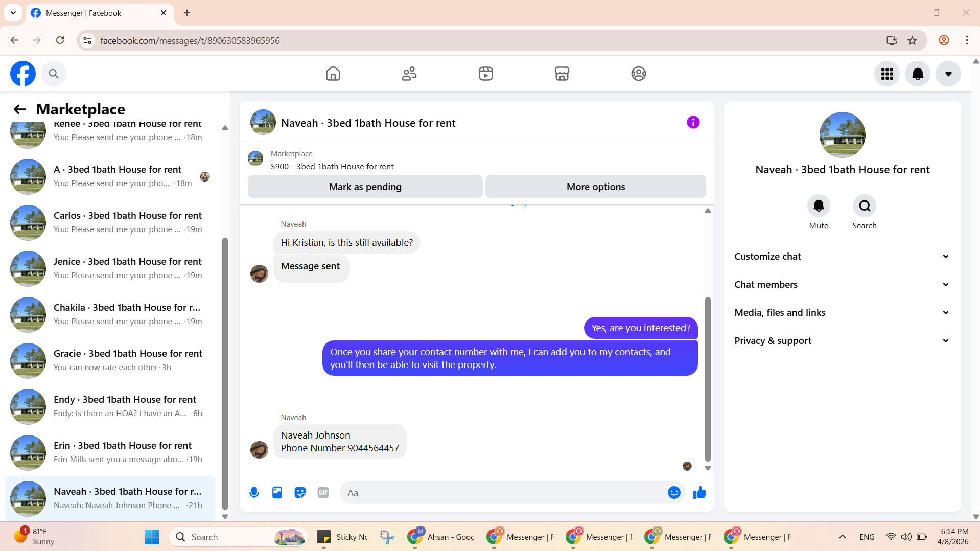
Task: Show conversation information via purple info icon
Action: click(693, 122)
